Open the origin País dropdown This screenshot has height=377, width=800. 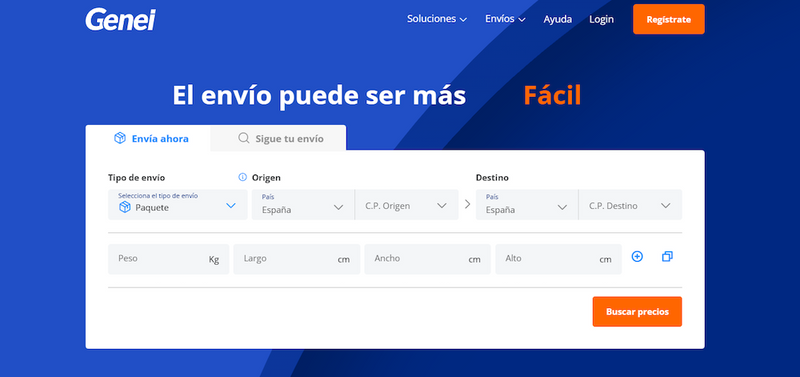[x=303, y=205]
